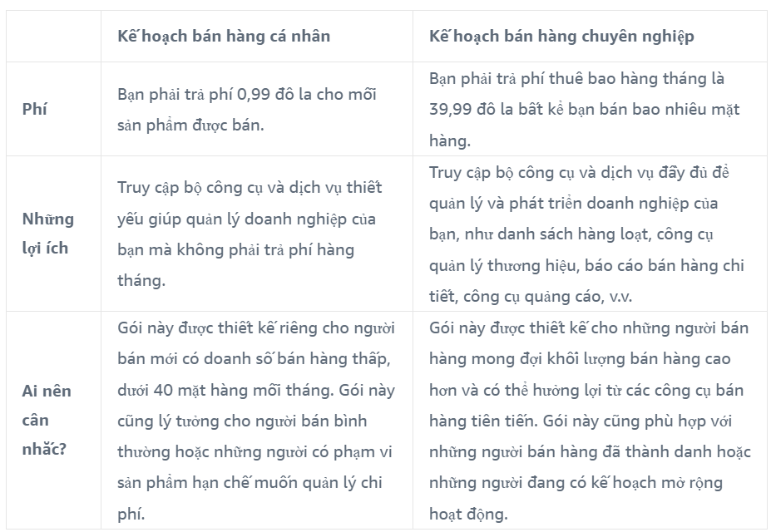Select the "Những lợi ích" row label
771x532 pixels.
pyautogui.click(x=47, y=234)
